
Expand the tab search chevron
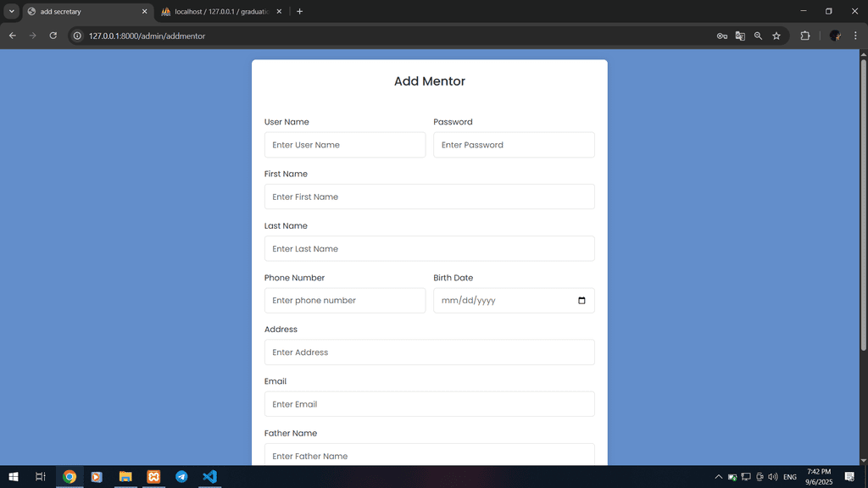12,11
